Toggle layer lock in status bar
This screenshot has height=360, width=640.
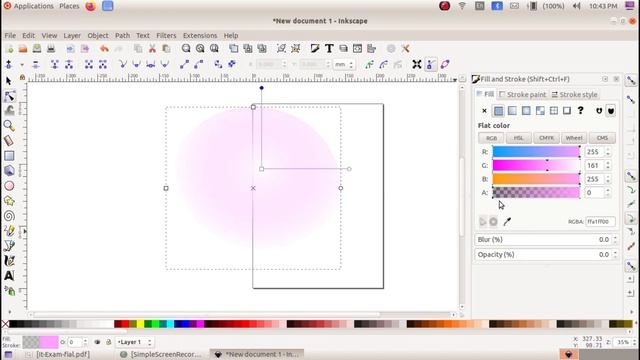(108, 342)
